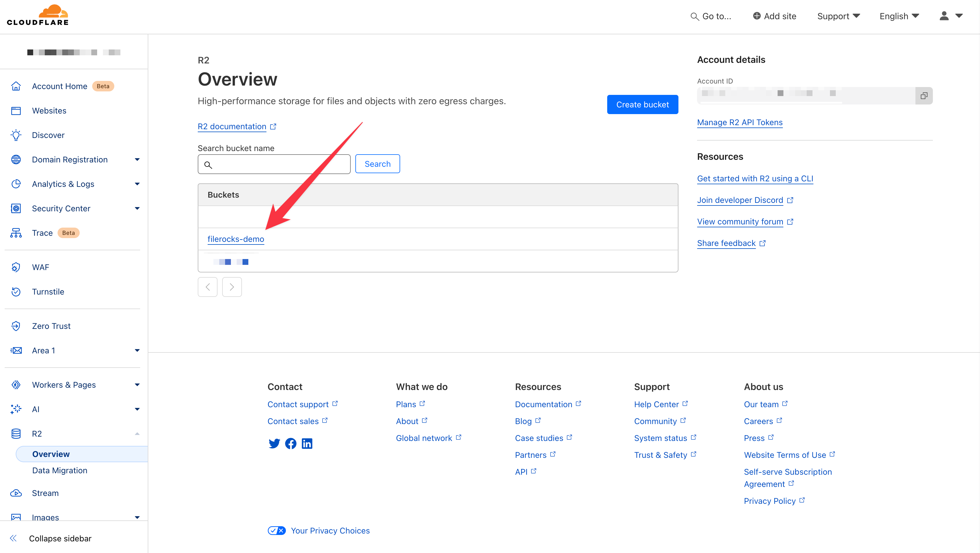This screenshot has height=553, width=980.
Task: Click the Account Home house icon
Action: (x=16, y=86)
